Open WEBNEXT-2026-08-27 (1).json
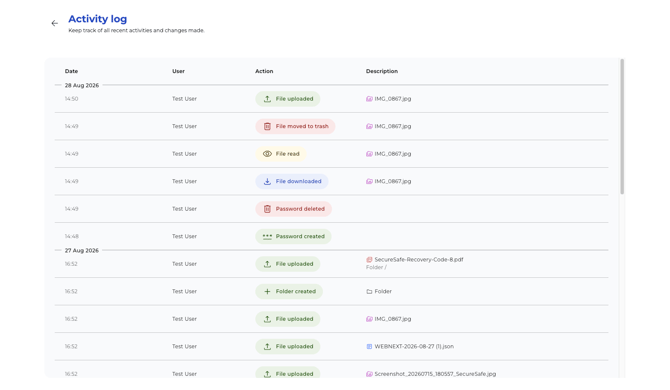This screenshot has width=670, height=390. (x=414, y=346)
